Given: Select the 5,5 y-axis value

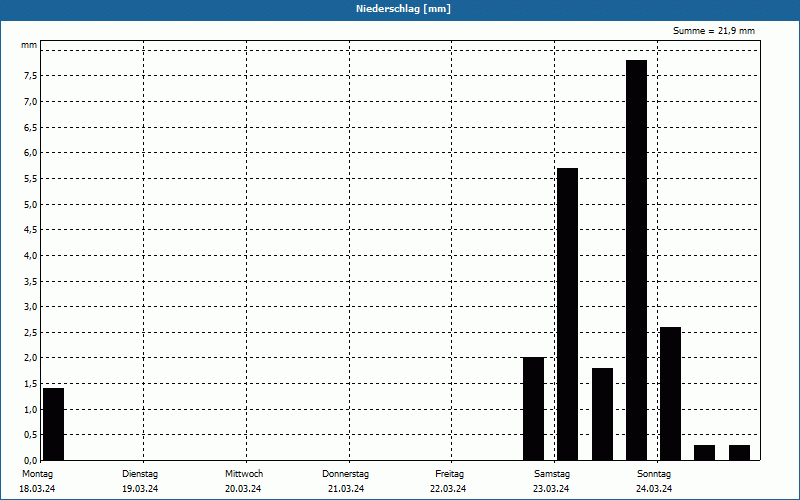Looking at the screenshot, I should tap(31, 179).
